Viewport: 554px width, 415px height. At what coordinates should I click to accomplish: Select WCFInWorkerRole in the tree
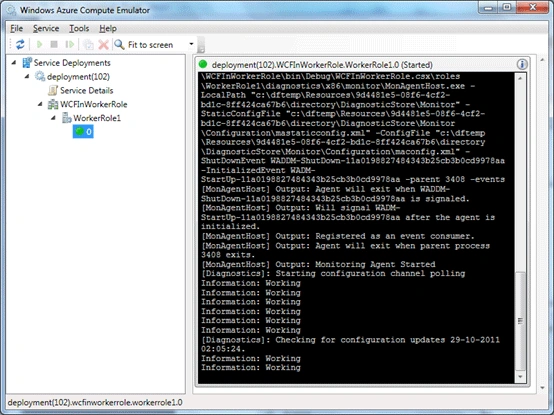tap(94, 105)
